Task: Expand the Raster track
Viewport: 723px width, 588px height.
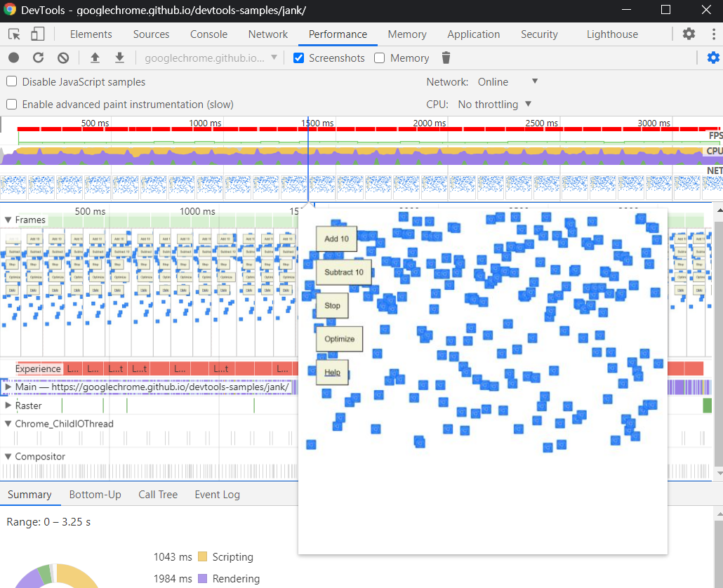Action: point(8,406)
